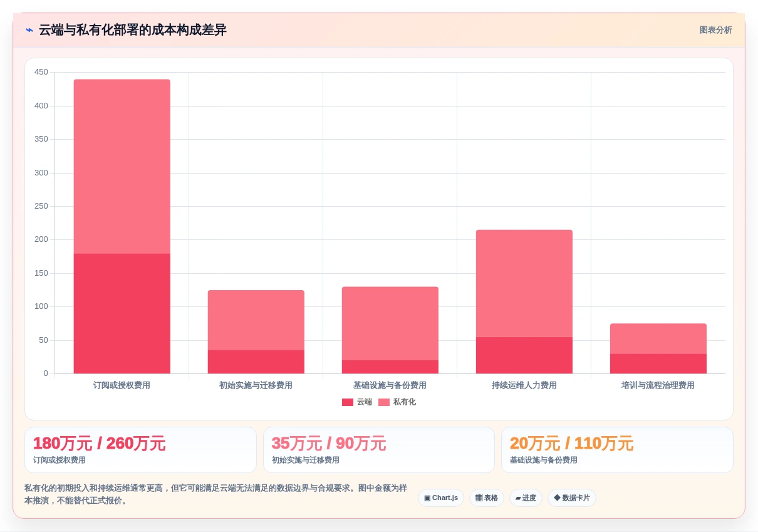Click the 云端 bar segment for 订阅或授权费用

click(122, 313)
